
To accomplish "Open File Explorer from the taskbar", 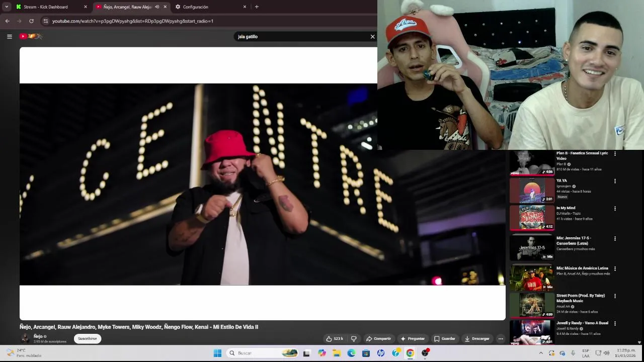I will [337, 353].
